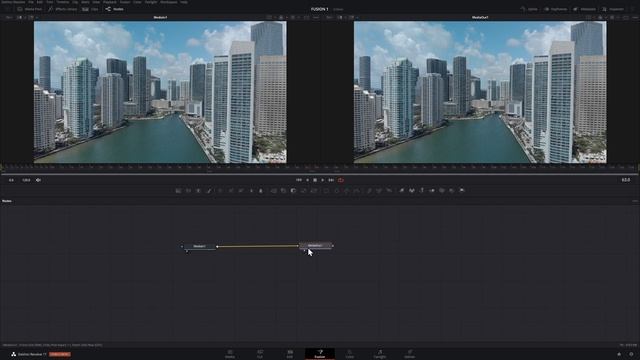Image resolution: width=640 pixels, height=360 pixels.
Task: Select the MediaIn1 node
Action: (x=200, y=247)
